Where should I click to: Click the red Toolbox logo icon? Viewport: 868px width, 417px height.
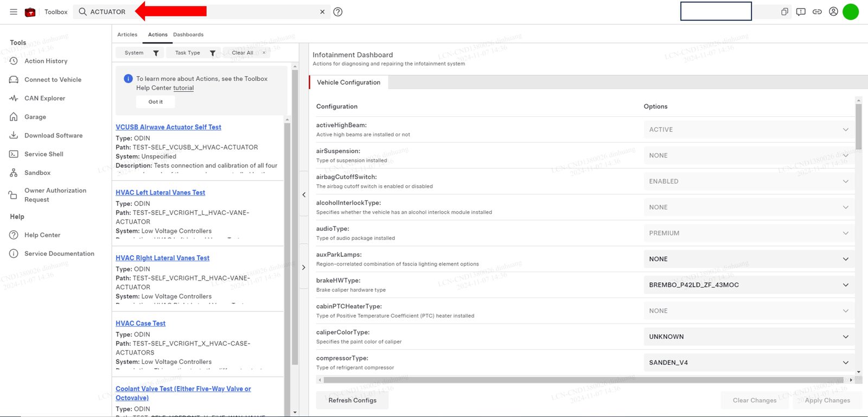30,12
